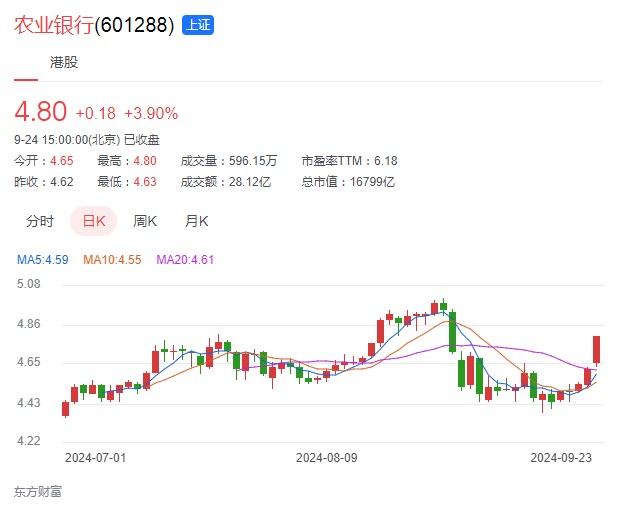621x508 pixels.
Task: Click the 9-24 15:00:00 closing timestamp
Action: (x=87, y=140)
